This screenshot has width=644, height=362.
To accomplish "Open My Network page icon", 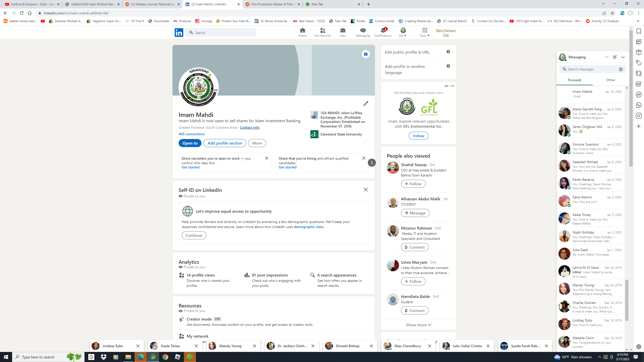I will [x=323, y=31].
